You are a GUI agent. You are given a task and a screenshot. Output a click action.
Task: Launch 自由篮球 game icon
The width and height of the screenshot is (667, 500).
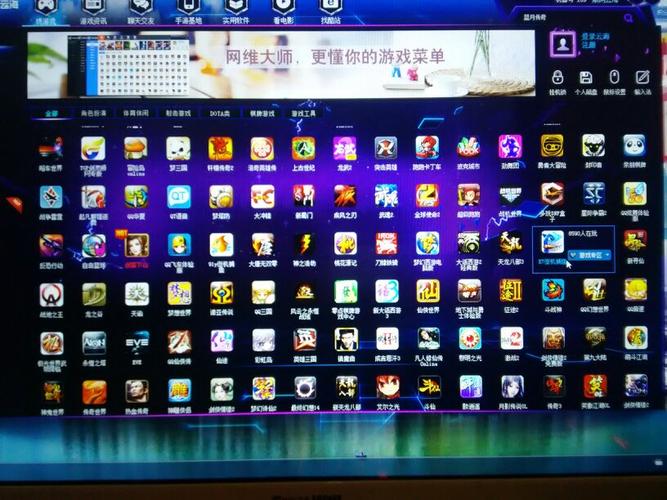94,246
